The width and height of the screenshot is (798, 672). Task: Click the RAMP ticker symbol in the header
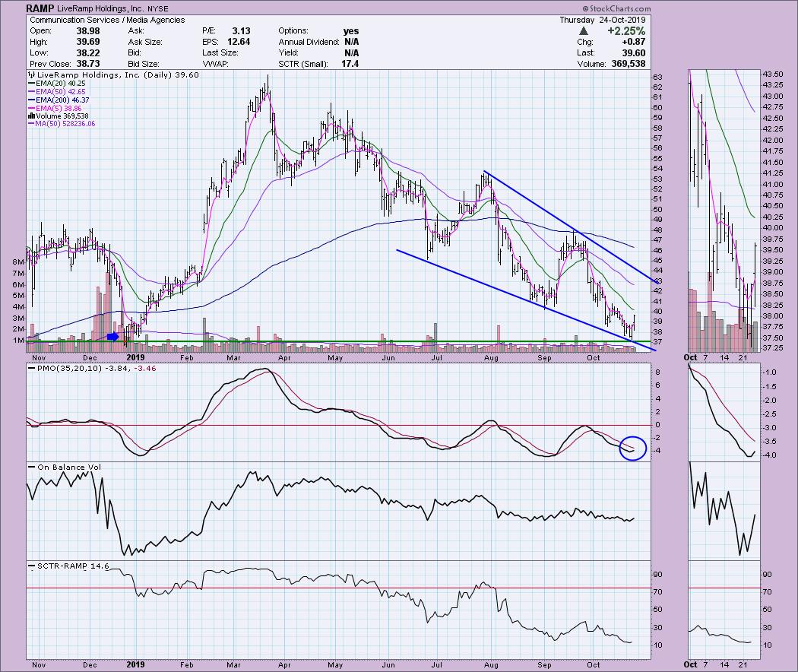pyautogui.click(x=40, y=8)
